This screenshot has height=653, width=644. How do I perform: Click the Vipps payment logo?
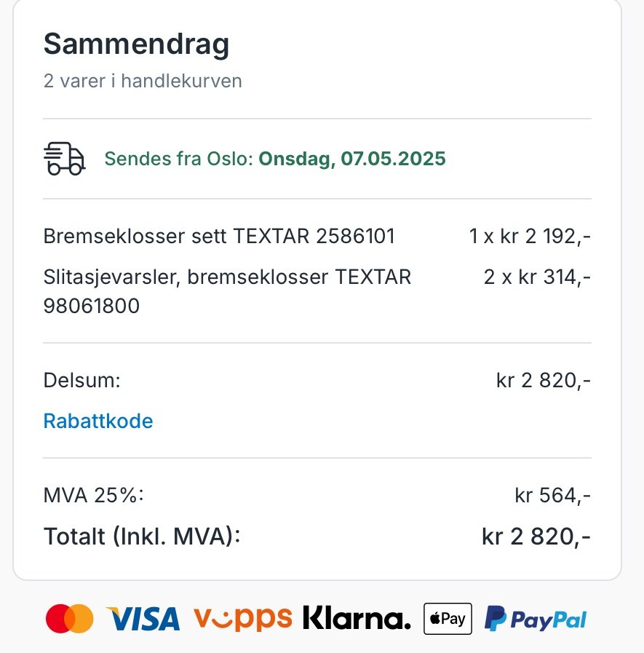pos(242,619)
